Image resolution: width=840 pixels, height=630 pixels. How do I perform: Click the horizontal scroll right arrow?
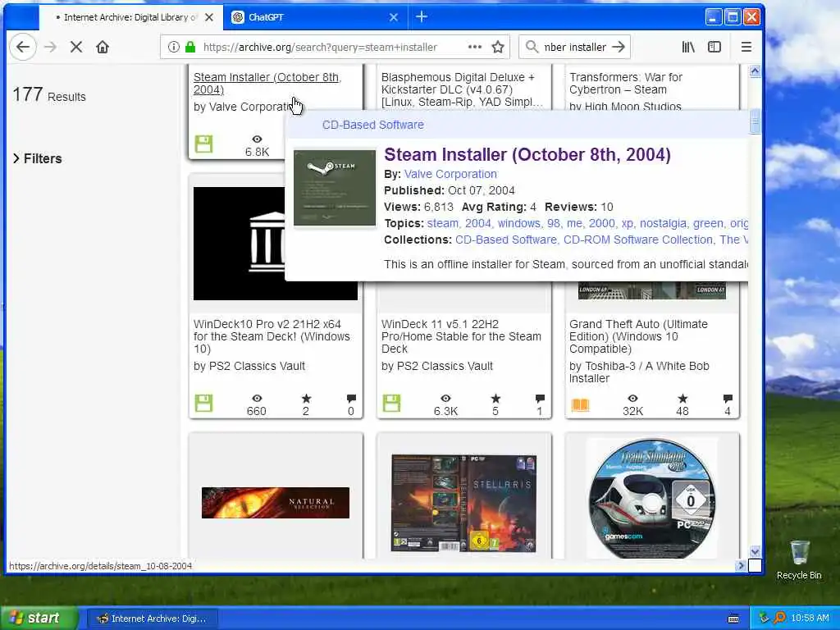(x=741, y=565)
